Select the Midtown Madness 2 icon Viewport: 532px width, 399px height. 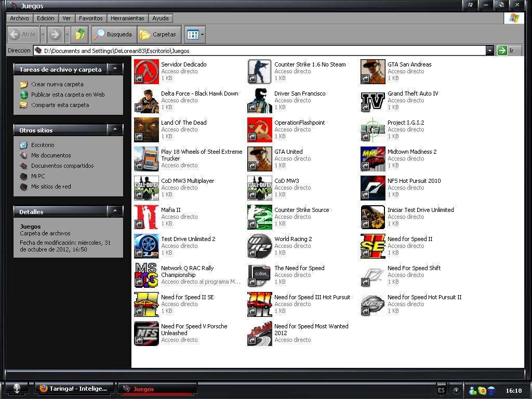(373, 159)
